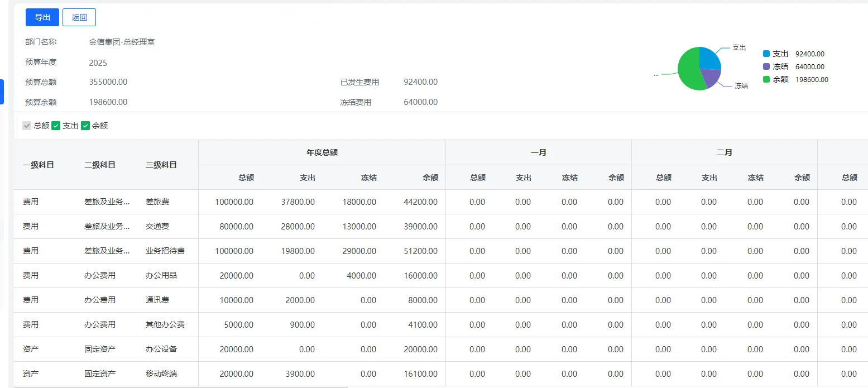Click the 64000.00 value beside 冻结费用

(421, 102)
